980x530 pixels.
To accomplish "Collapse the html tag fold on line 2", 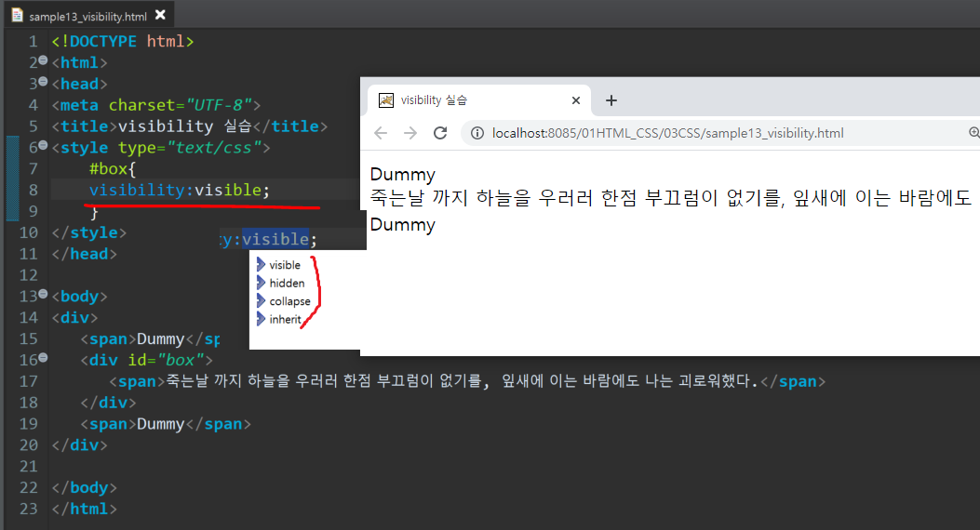I will tap(43, 60).
